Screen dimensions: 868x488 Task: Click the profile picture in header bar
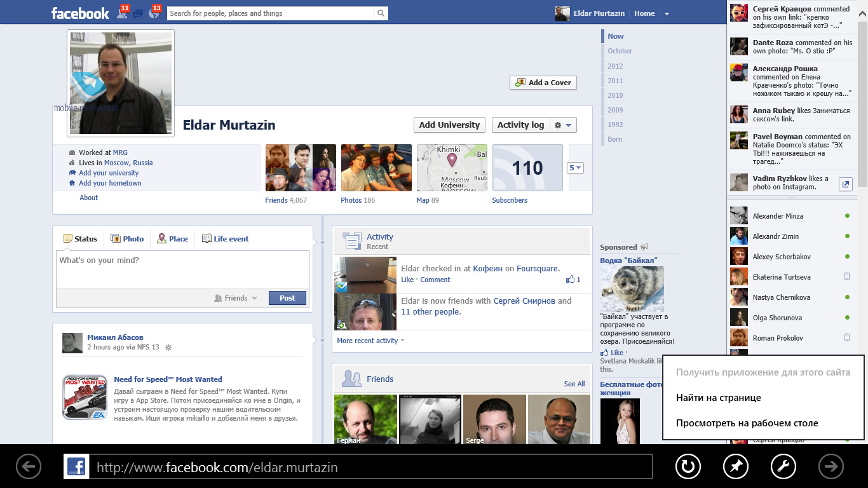(x=562, y=13)
